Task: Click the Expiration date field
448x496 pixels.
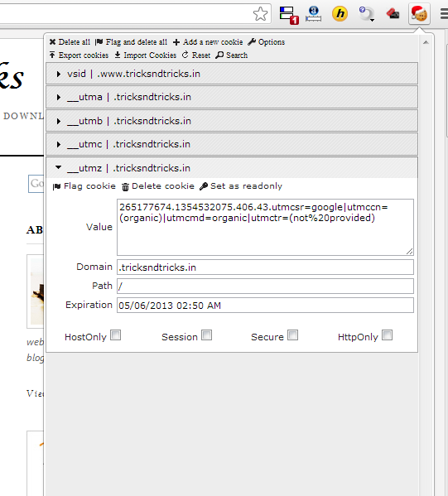Action: [x=265, y=306]
